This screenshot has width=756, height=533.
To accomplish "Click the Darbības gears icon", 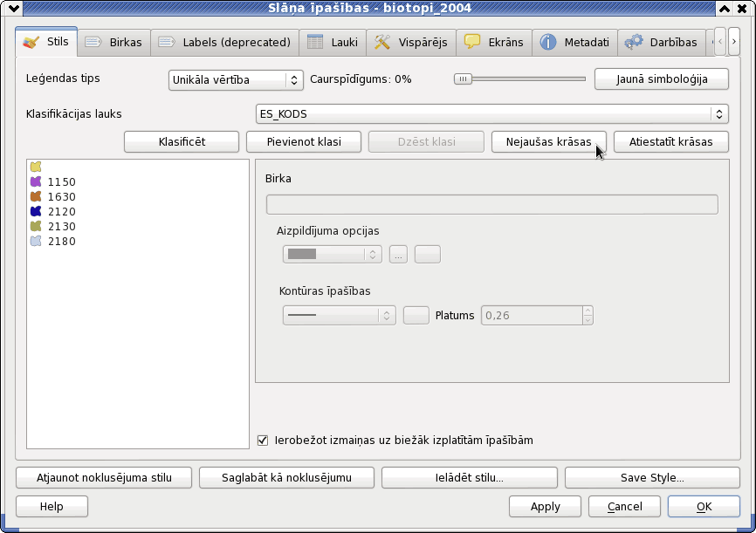I will (634, 42).
